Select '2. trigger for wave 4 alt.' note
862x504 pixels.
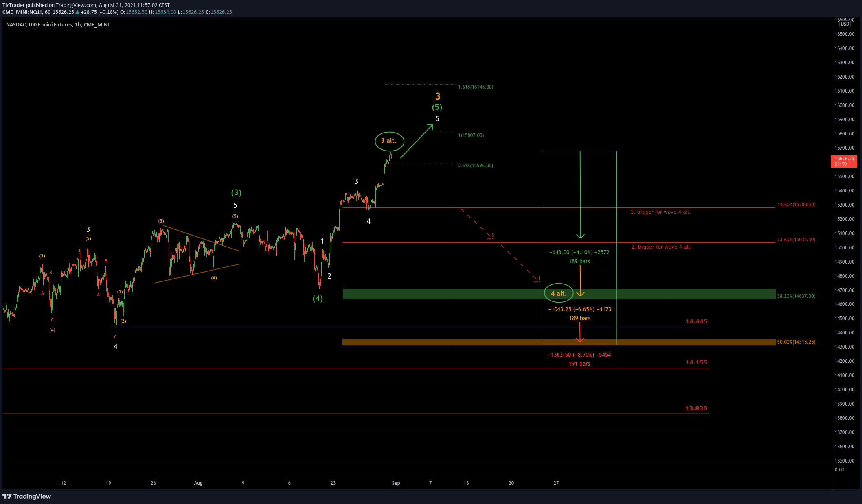[661, 247]
